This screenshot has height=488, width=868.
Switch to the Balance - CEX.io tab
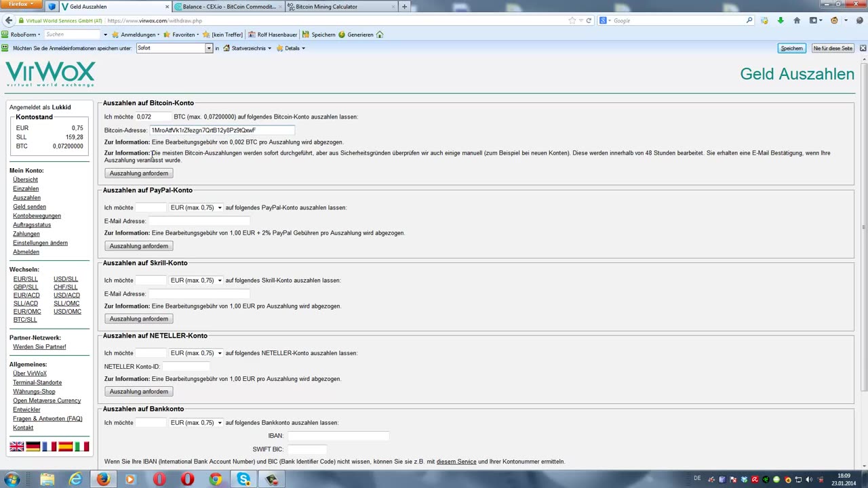click(229, 7)
